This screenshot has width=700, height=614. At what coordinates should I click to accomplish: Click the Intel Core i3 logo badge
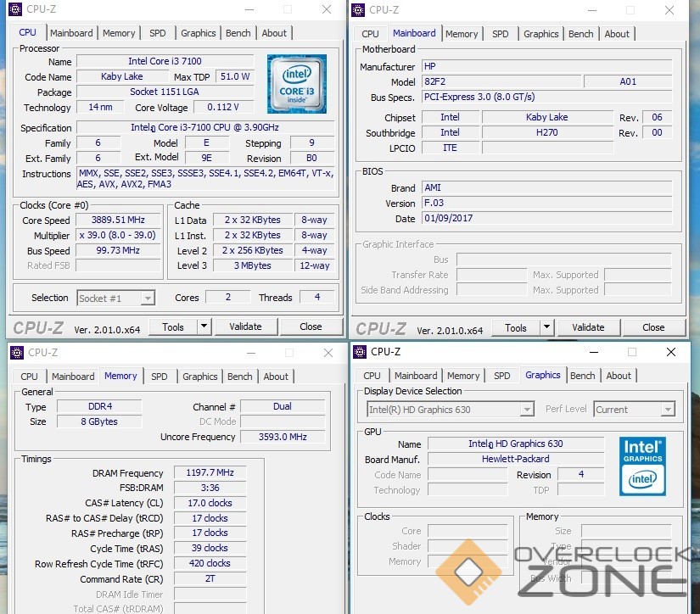point(297,83)
